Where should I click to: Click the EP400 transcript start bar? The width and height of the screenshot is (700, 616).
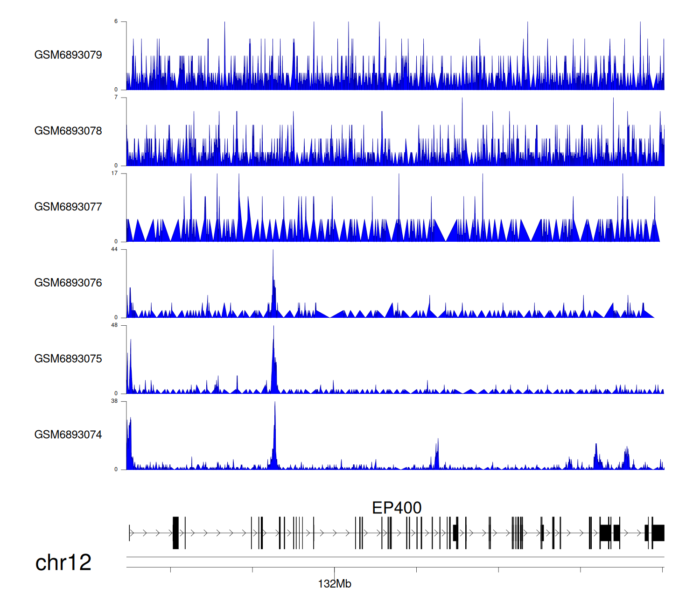[130, 532]
